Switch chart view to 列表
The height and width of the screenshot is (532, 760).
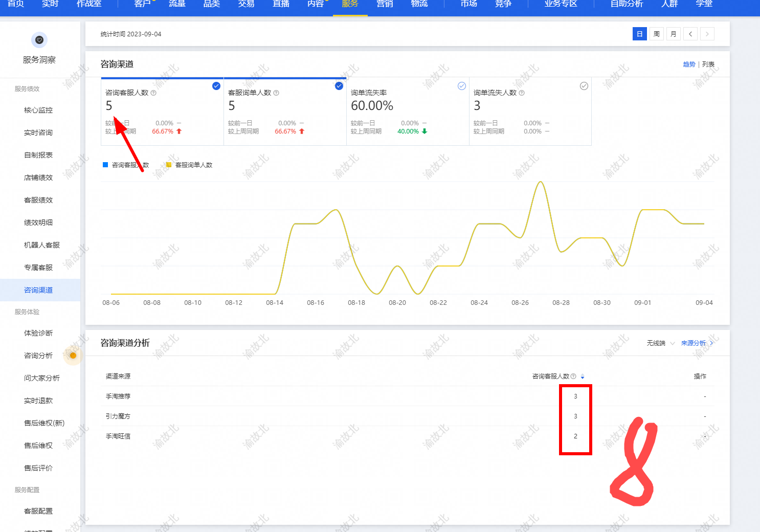tap(708, 64)
